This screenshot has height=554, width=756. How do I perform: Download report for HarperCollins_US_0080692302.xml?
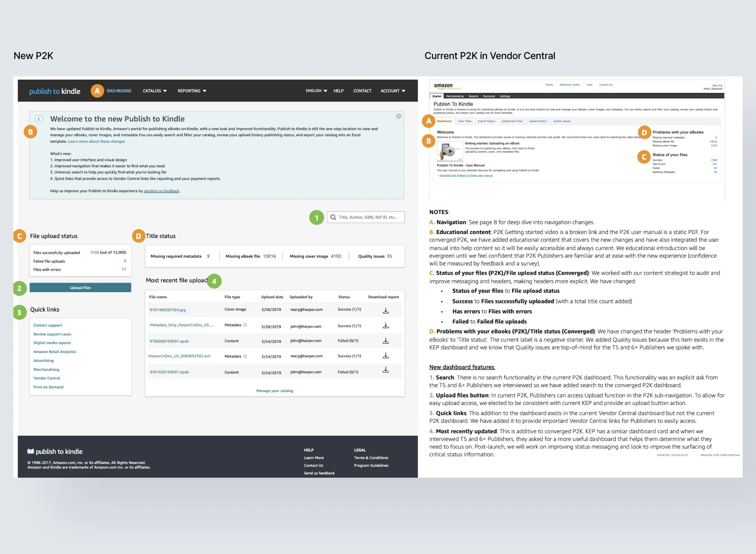point(385,356)
